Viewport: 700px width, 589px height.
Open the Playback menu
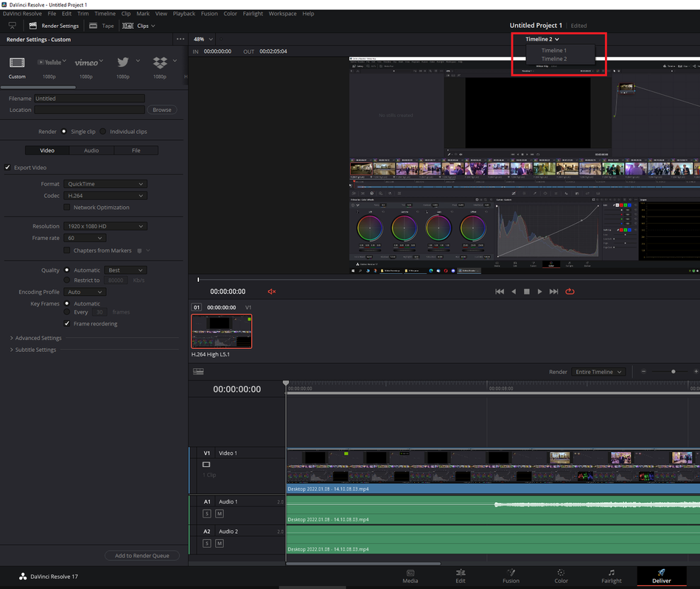(x=184, y=13)
